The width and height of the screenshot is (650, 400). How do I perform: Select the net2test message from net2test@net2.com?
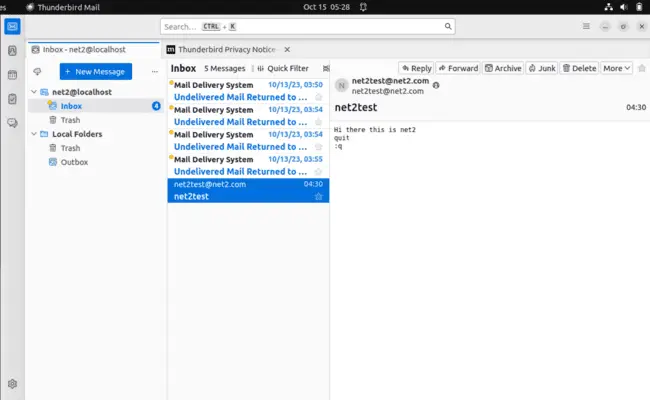point(248,191)
